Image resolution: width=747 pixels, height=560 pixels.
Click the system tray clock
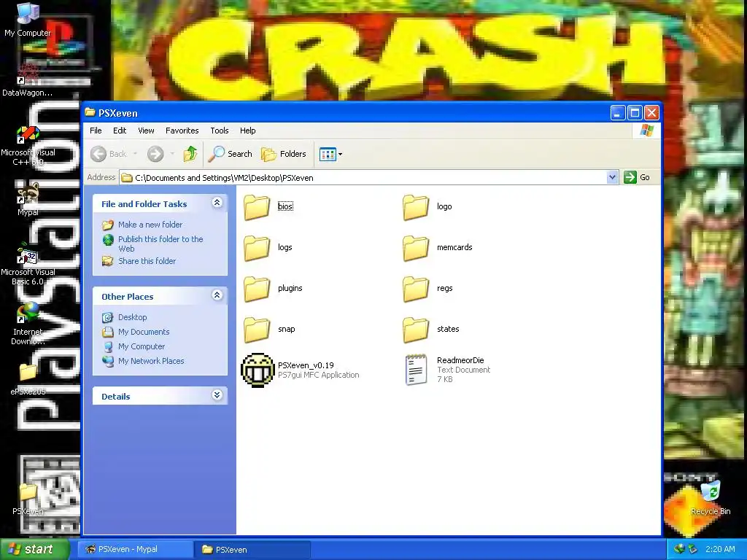click(x=720, y=549)
